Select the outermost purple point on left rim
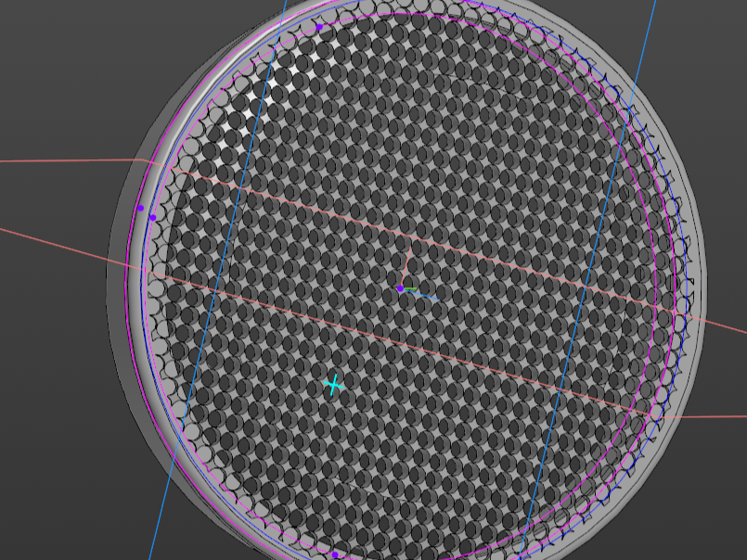 (x=140, y=208)
